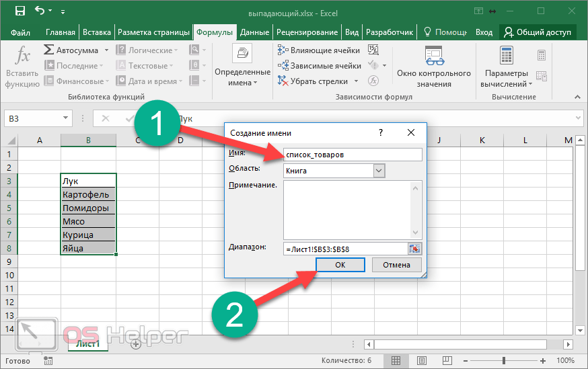Click the Имя field containing список_товаров
588x369 pixels.
(x=352, y=155)
